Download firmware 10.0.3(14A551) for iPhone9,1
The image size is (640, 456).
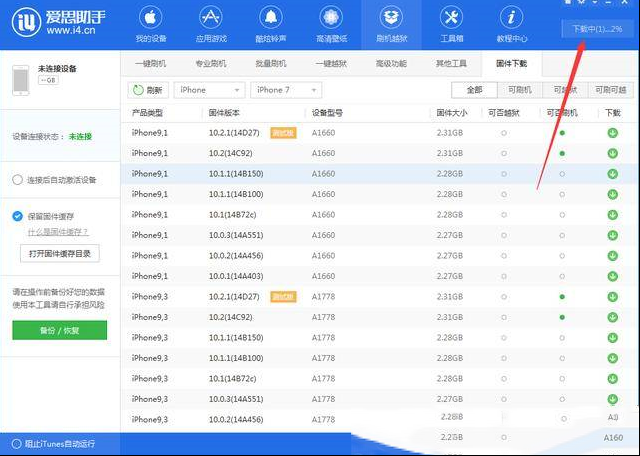612,235
